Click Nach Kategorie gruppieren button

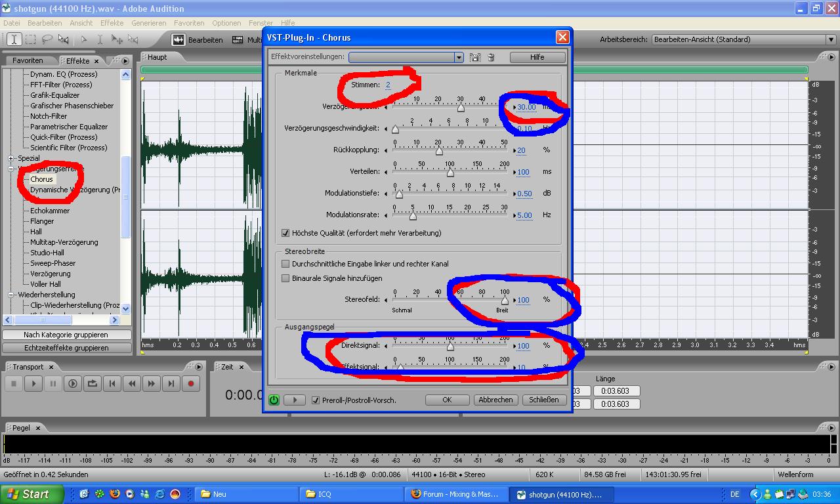pos(66,335)
